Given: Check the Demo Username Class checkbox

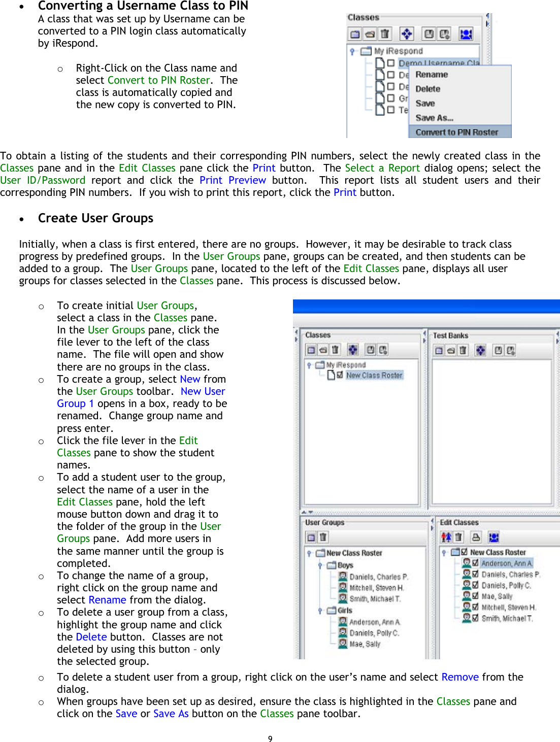Looking at the screenshot, I should click(391, 63).
